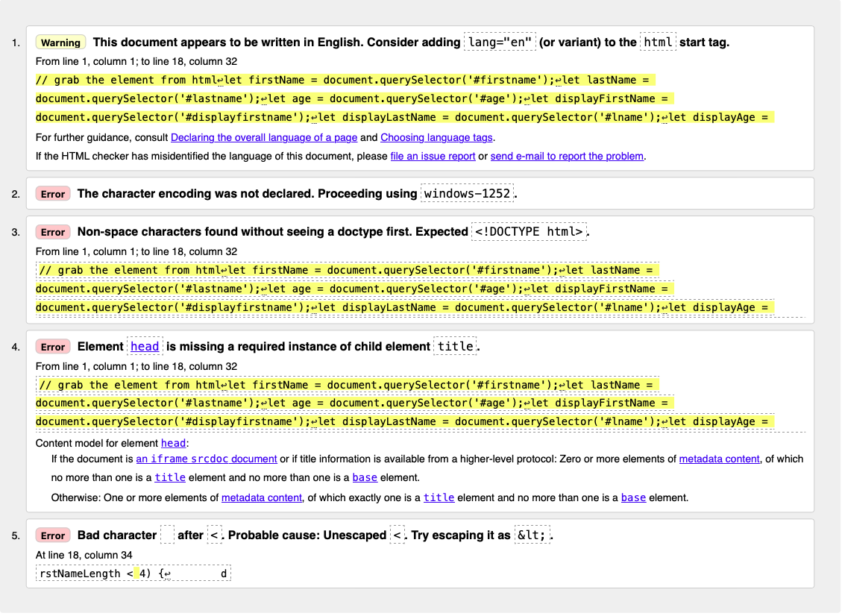Open the 'head' link in error heading
Viewport: 842px width, 616px height.
click(144, 346)
